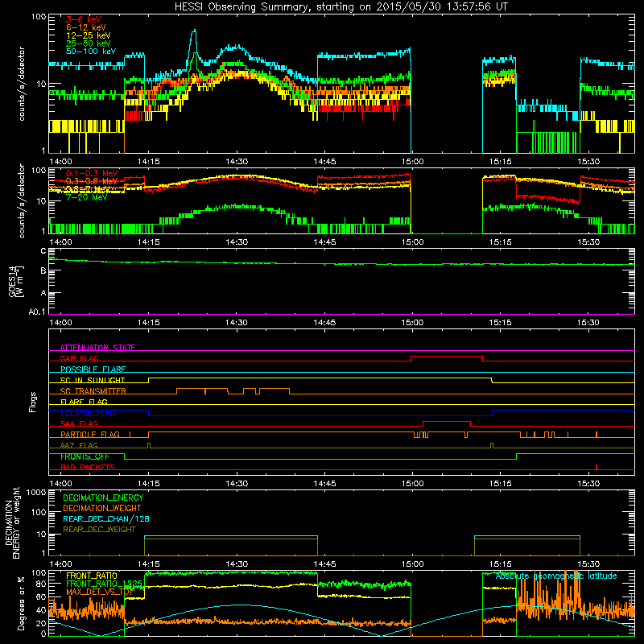Click the Degrees or % axis title
This screenshot has width=644, height=644.
pyautogui.click(x=21, y=604)
